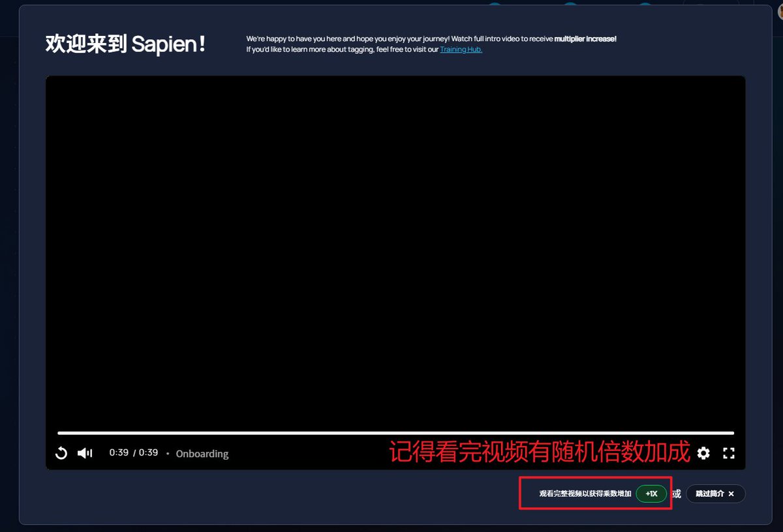The image size is (783, 532).
Task: Mute the video volume speaker icon
Action: click(85, 453)
